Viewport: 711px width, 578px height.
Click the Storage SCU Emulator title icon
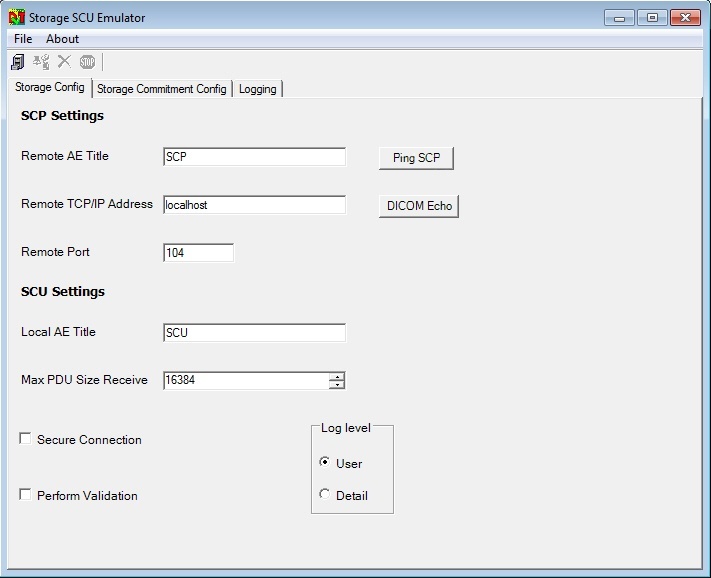point(16,17)
